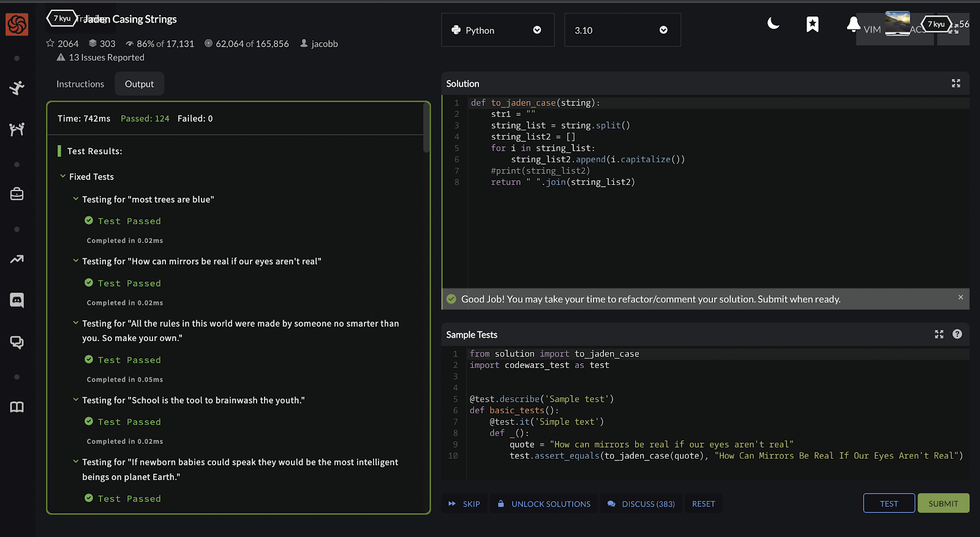Click Sample Tests line 5 test.describe decorator
This screenshot has height=537, width=980.
coord(541,399)
